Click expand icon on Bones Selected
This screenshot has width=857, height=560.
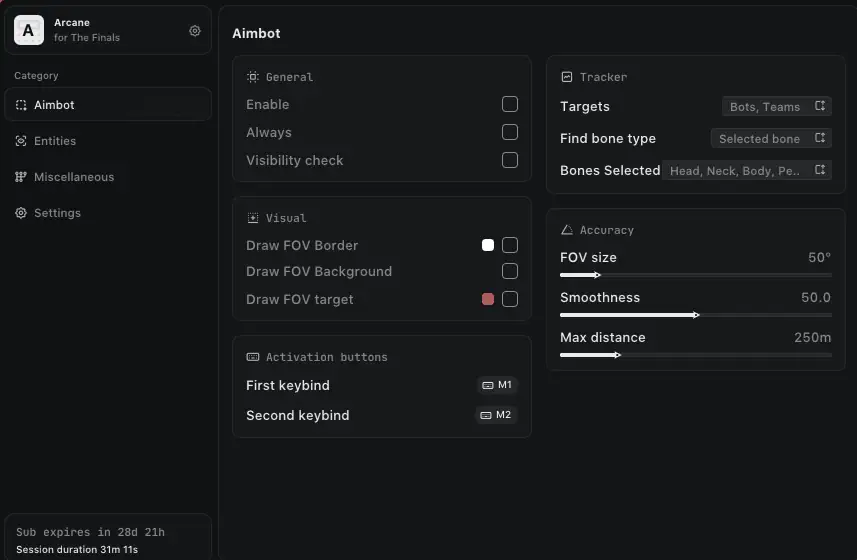820,170
